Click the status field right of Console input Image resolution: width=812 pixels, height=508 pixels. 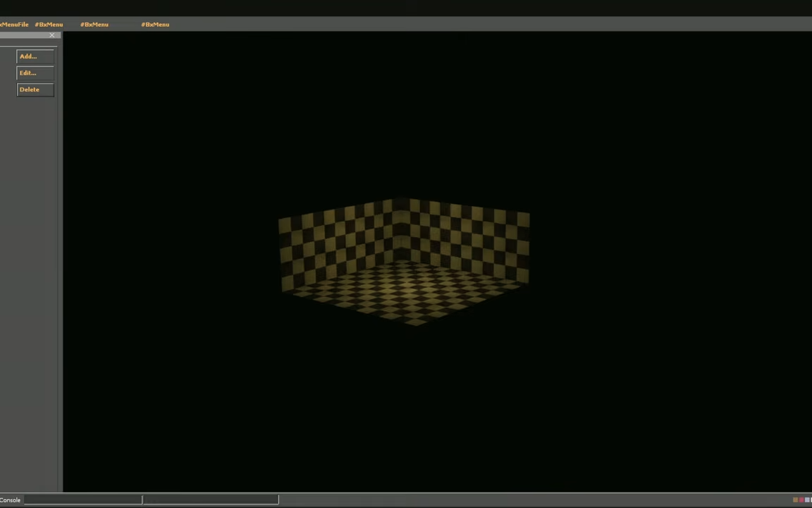(210, 500)
